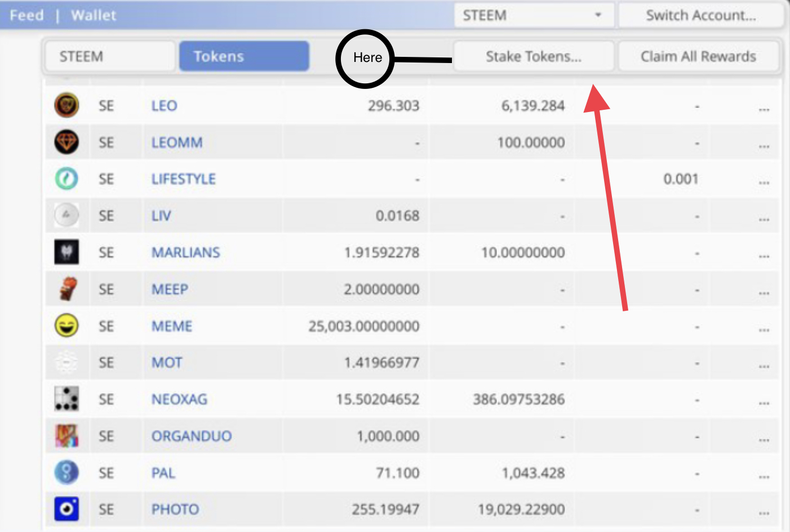Click the PHOTO staked amount 19,029.22900

tap(521, 509)
